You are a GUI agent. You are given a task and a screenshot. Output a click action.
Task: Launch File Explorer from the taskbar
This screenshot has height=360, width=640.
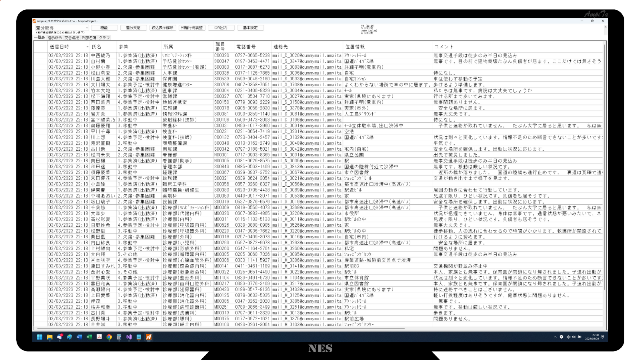(50, 337)
